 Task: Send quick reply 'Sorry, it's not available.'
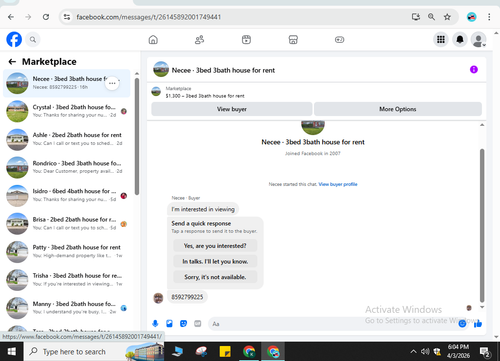(215, 277)
